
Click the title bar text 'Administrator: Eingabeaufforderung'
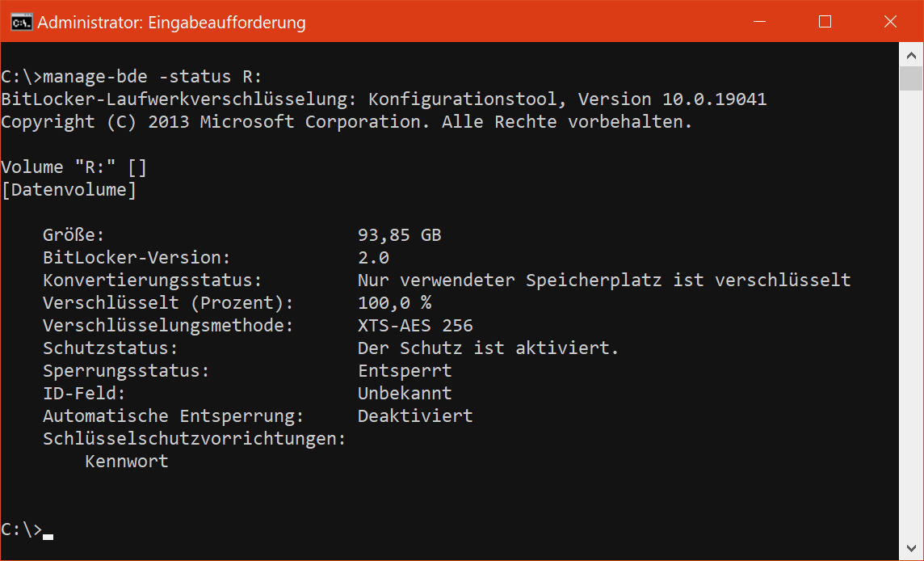[x=171, y=23]
